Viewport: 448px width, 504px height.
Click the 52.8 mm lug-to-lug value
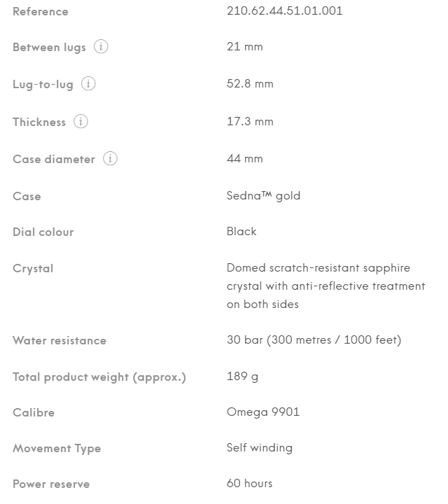[250, 84]
